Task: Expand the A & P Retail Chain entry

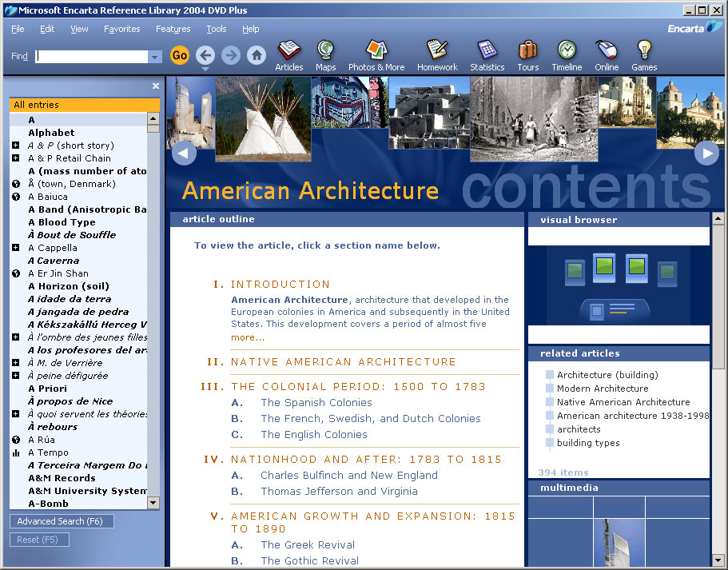Action: coord(16,158)
